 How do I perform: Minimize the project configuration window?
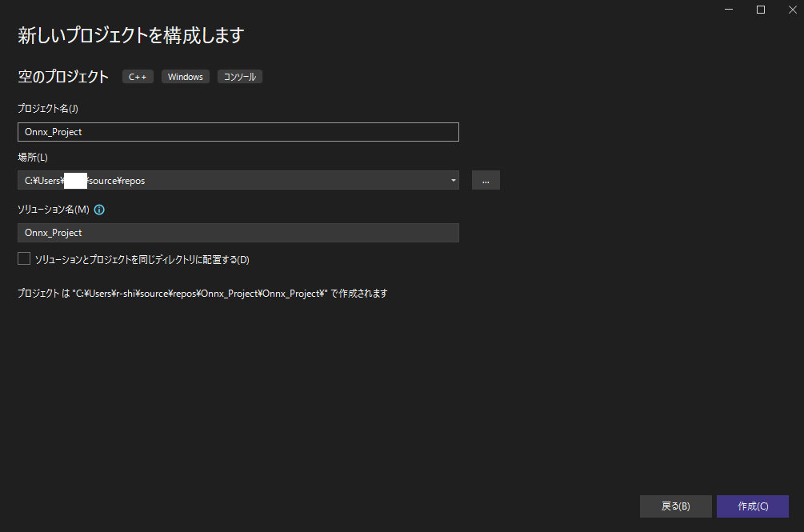tap(729, 10)
